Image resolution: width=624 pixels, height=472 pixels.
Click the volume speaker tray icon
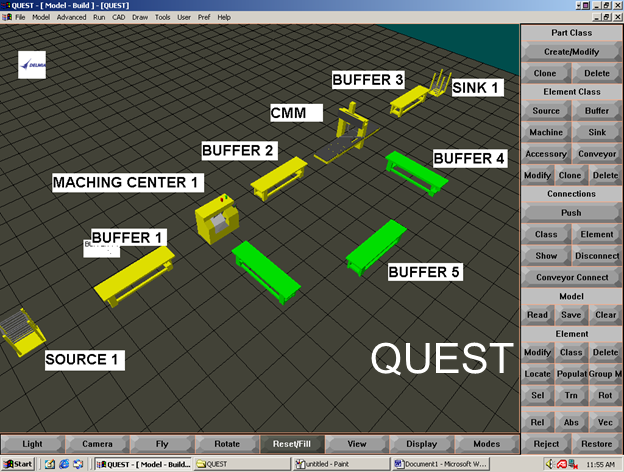(550, 464)
